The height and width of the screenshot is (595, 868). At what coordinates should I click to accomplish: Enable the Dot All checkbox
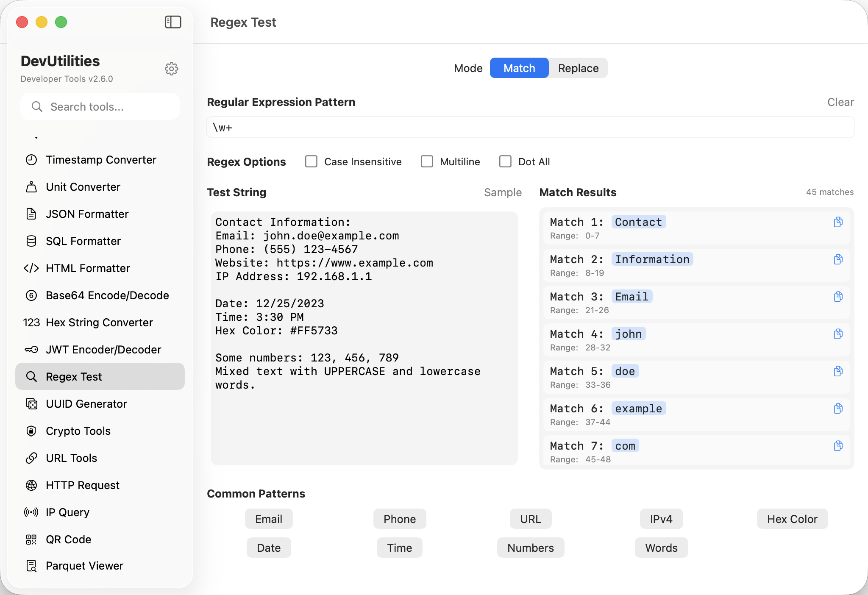pyautogui.click(x=505, y=161)
